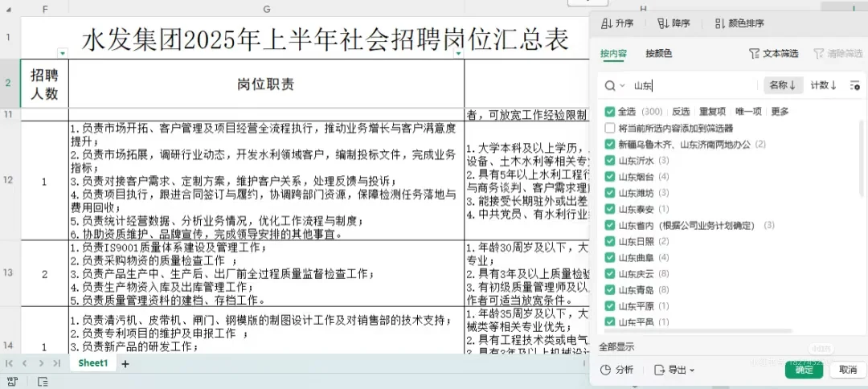Uncheck the 山东庆云 item

click(x=609, y=273)
